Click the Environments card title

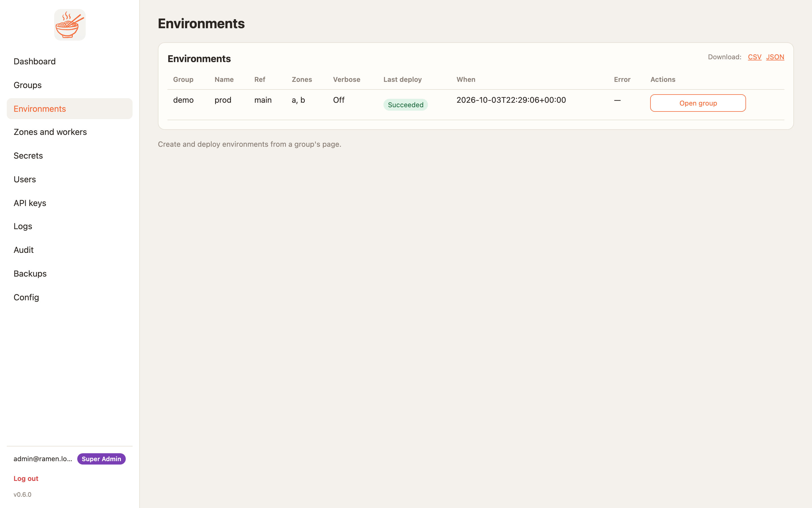tap(199, 59)
